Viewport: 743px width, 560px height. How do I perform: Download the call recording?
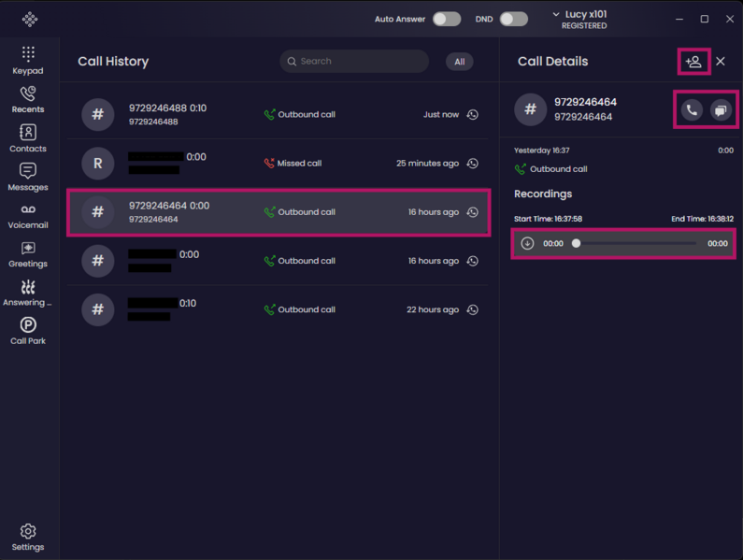(x=527, y=243)
